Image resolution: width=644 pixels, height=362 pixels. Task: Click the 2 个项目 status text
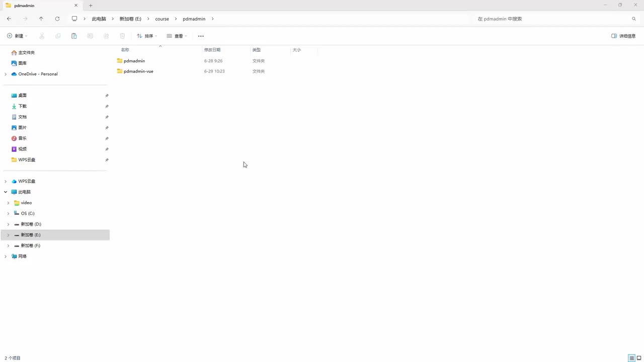click(13, 358)
